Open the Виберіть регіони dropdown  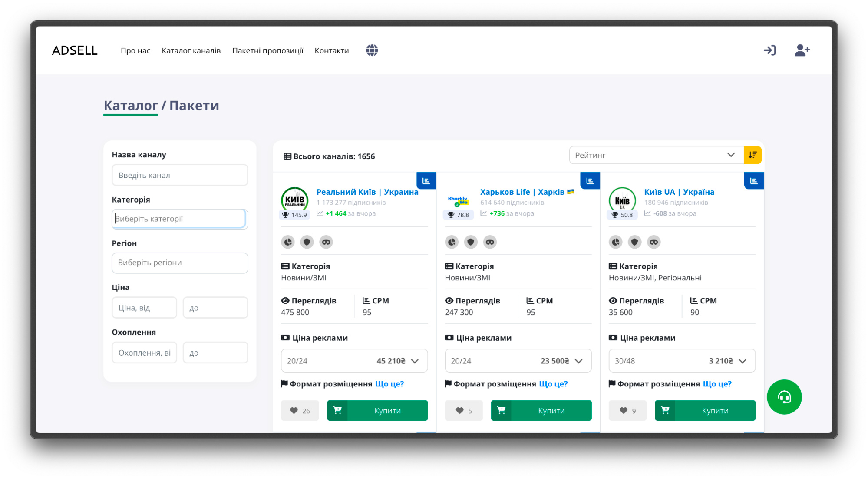(x=180, y=263)
